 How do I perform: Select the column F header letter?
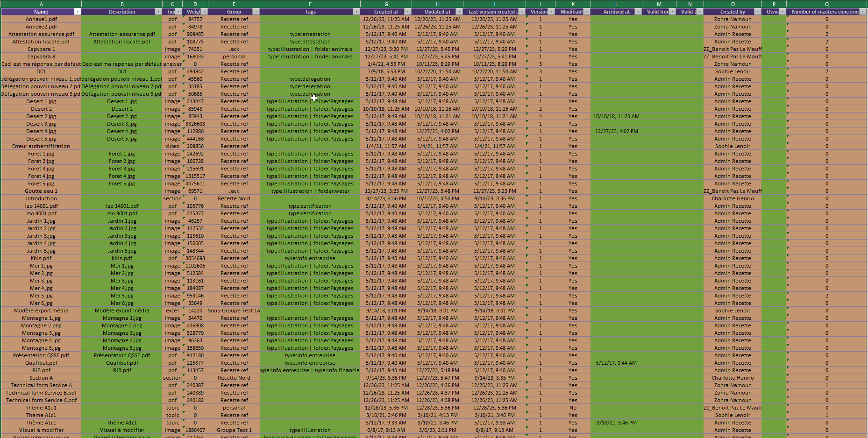click(x=310, y=4)
